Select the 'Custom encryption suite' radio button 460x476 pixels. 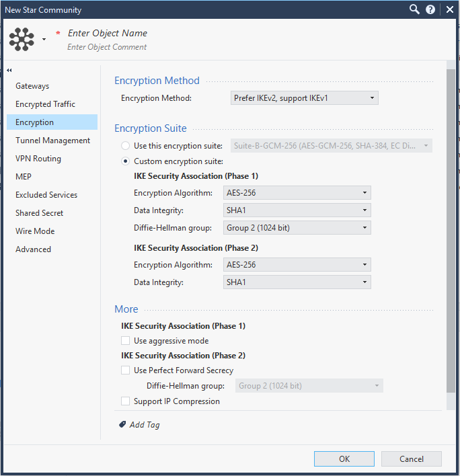(125, 161)
